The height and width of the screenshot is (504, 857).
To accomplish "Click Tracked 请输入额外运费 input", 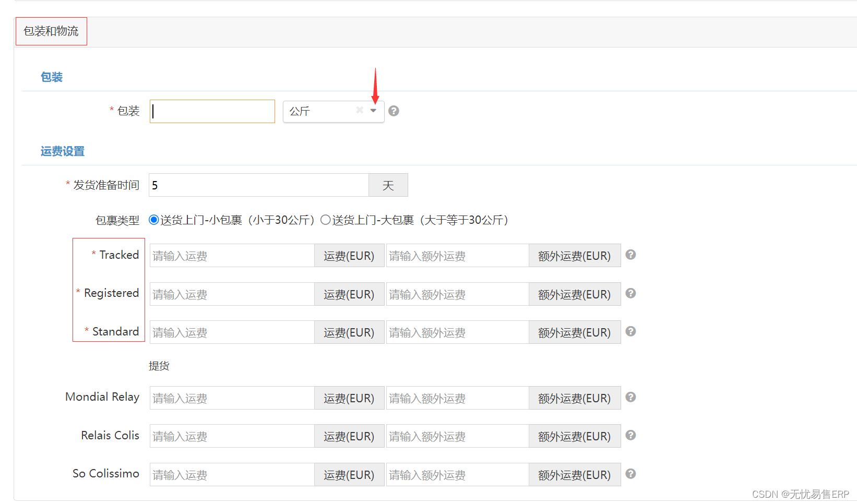I will 458,256.
